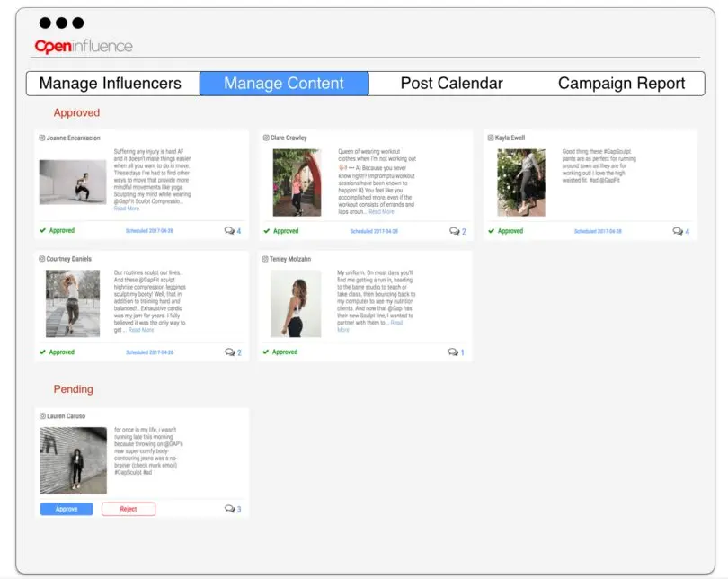This screenshot has height=579, width=728.
Task: Open comments icon on Kayla Ewell's post
Action: point(678,231)
